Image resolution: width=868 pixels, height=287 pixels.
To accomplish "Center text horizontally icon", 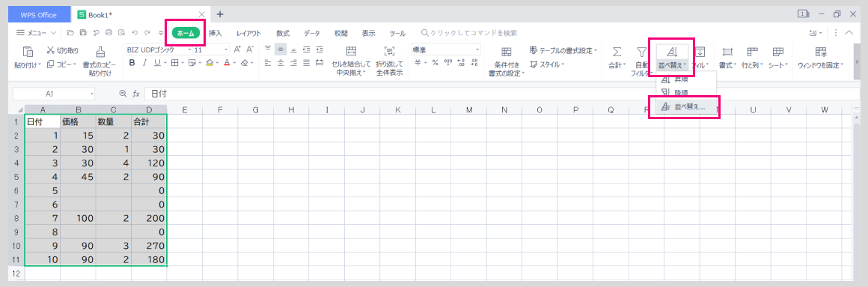I will 281,63.
